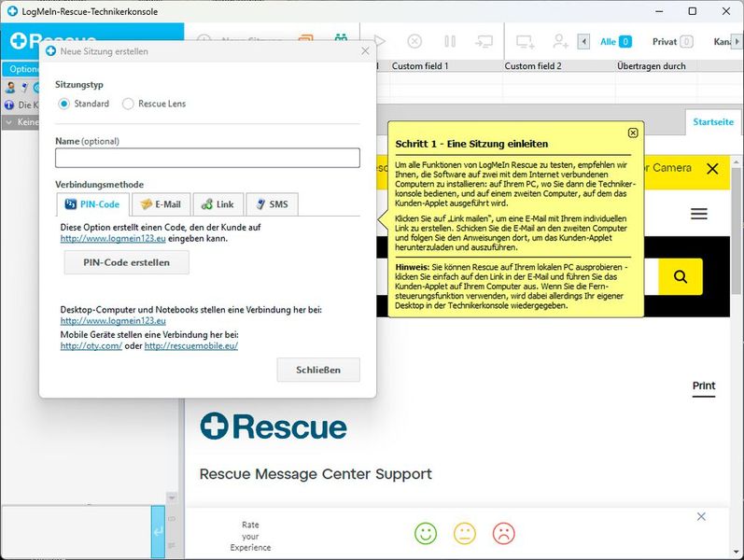The height and width of the screenshot is (560, 744).
Task: Click the orange windows icon in toolbar
Action: click(306, 37)
